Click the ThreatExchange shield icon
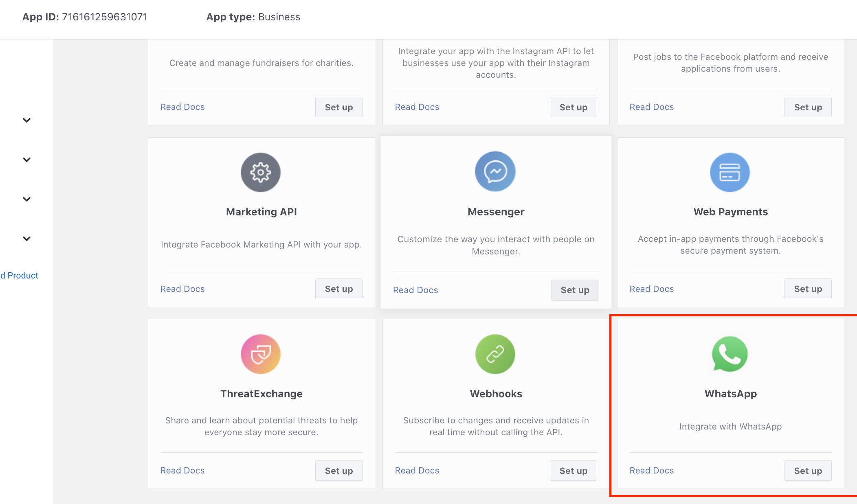Image resolution: width=857 pixels, height=504 pixels. pos(261,354)
